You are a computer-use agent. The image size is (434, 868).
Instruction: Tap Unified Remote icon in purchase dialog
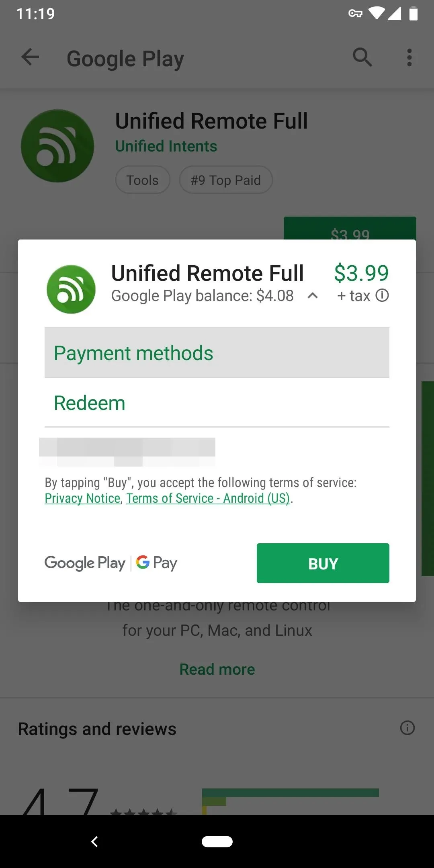click(x=71, y=289)
